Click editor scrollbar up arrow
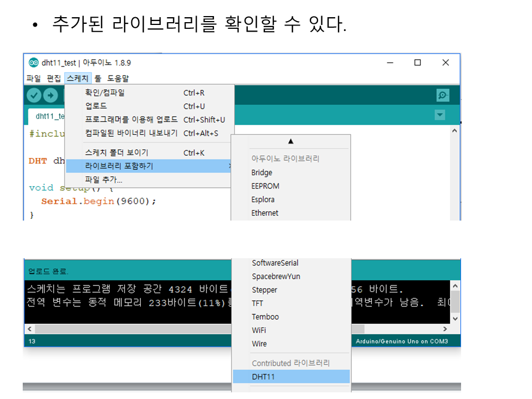Viewport: 532px width, 399px height. click(x=454, y=131)
